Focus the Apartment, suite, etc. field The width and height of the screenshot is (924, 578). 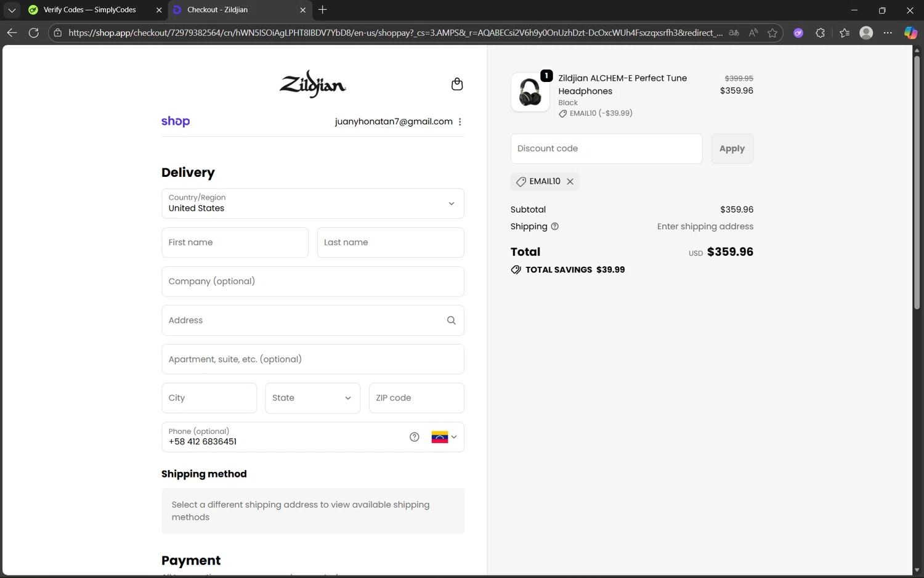pos(312,359)
